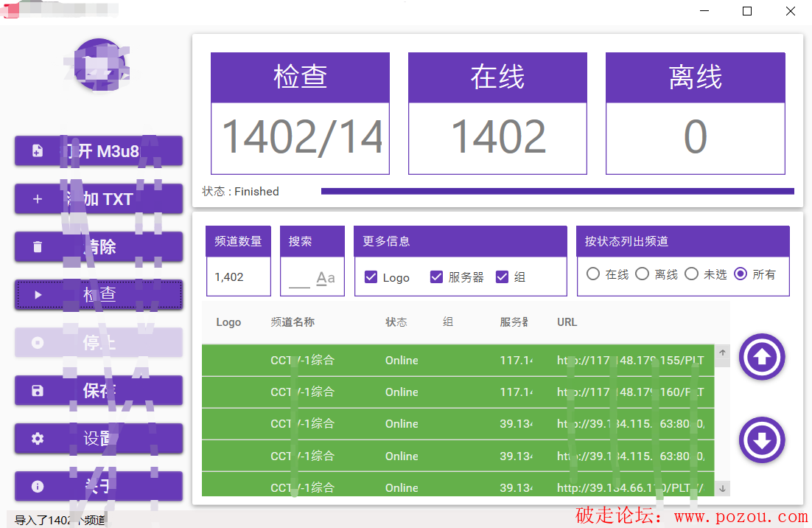Click the stop icon on the disabled Stop button
This screenshot has width=812, height=528.
click(38, 342)
